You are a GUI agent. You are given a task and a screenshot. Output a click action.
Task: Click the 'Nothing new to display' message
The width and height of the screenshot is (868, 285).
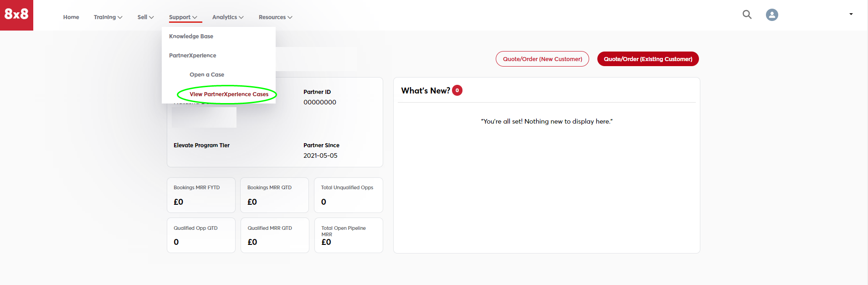(x=547, y=121)
